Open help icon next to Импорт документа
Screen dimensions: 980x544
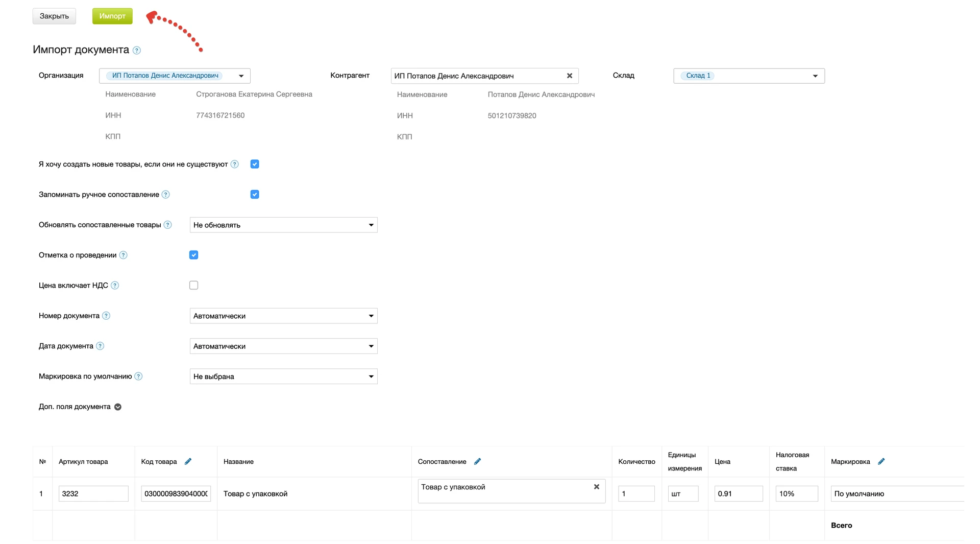coord(137,51)
